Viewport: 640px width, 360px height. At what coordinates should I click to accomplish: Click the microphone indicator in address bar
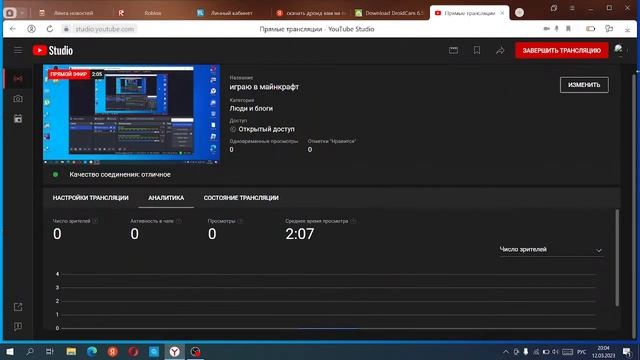[x=556, y=29]
